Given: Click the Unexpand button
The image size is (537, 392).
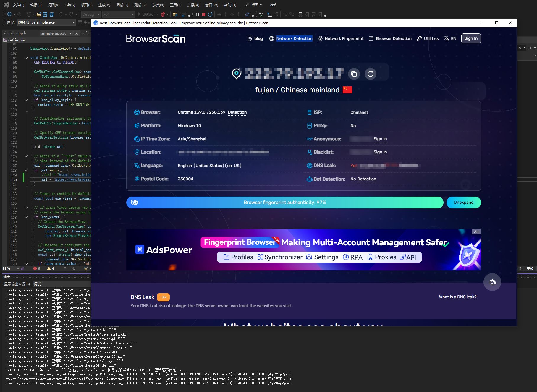Looking at the screenshot, I should pyautogui.click(x=464, y=203).
